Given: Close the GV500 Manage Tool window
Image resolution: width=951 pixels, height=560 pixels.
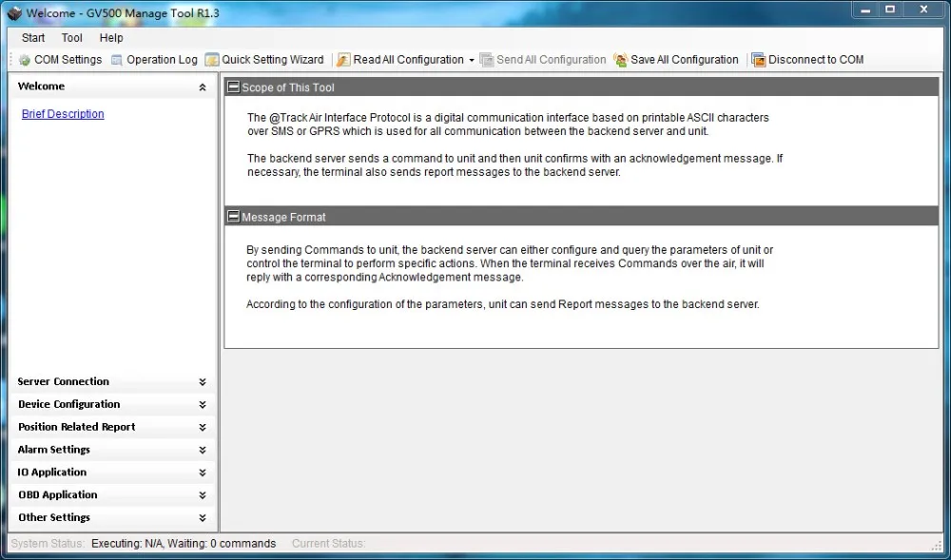Looking at the screenshot, I should [x=923, y=10].
